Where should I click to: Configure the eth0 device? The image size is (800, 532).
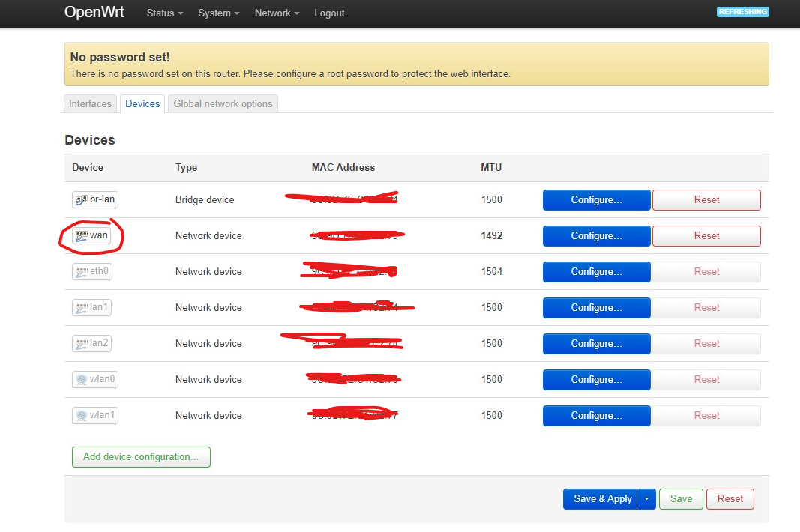tap(596, 272)
